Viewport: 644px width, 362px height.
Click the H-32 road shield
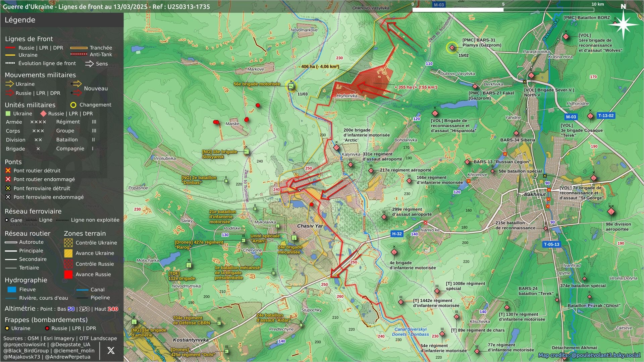tap(397, 234)
